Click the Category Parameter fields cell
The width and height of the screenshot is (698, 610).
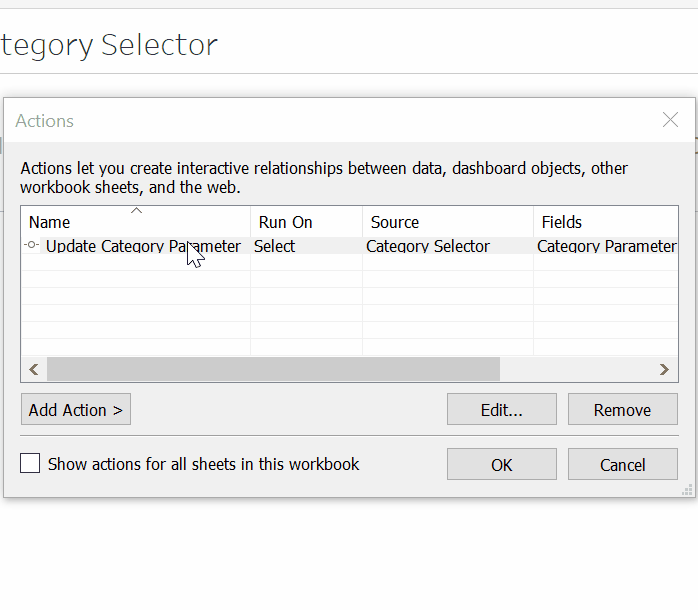coord(606,246)
